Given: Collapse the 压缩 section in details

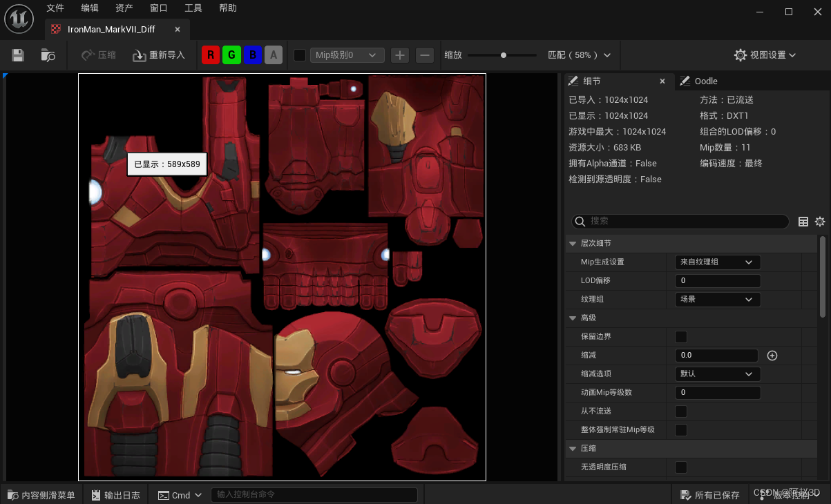Looking at the screenshot, I should 572,449.
